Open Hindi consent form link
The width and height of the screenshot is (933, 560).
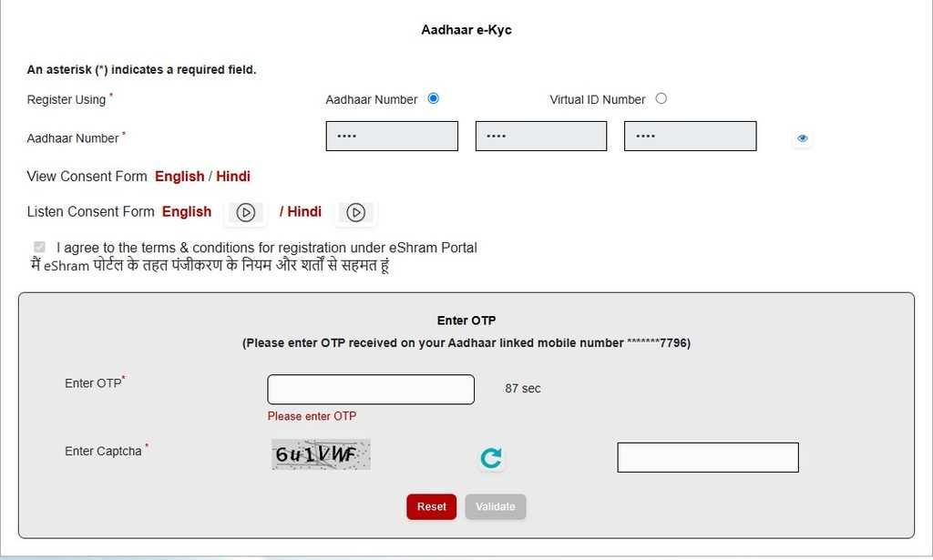(x=233, y=177)
